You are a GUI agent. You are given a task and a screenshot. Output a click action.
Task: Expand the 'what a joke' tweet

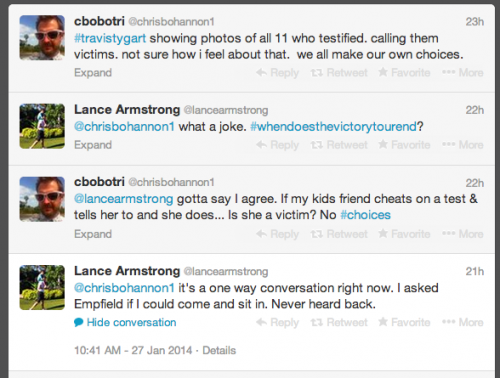(93, 145)
